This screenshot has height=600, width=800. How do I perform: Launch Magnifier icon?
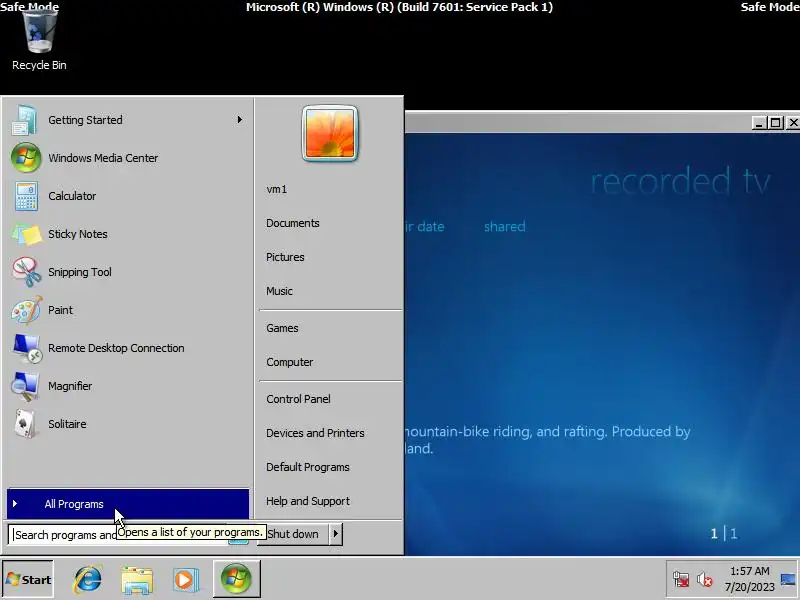26,386
